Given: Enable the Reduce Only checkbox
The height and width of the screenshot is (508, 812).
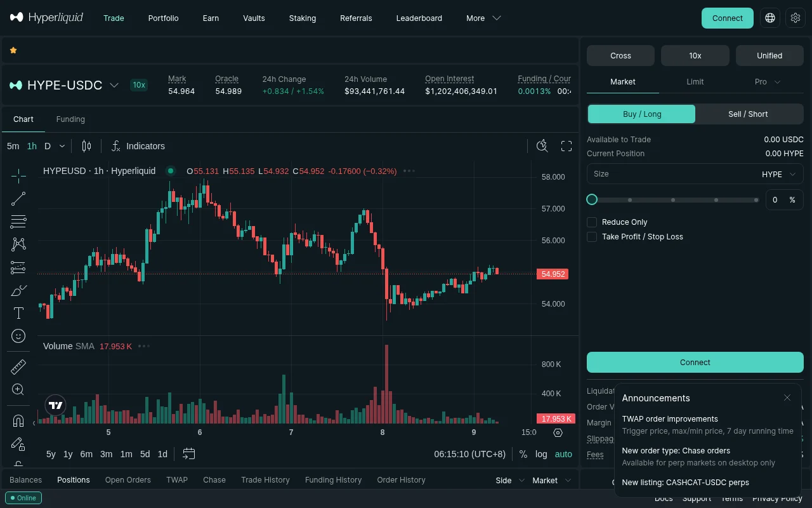Looking at the screenshot, I should [592, 222].
